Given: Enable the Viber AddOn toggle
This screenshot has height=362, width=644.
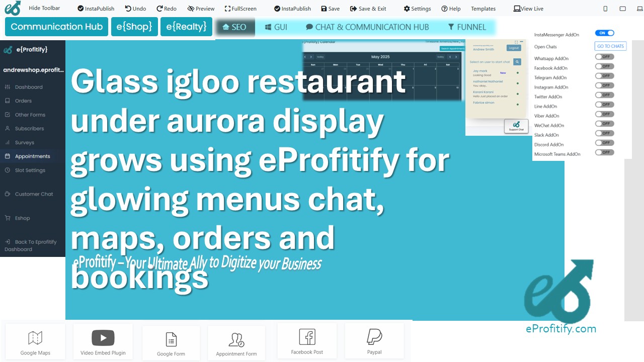Looking at the screenshot, I should coord(604,114).
